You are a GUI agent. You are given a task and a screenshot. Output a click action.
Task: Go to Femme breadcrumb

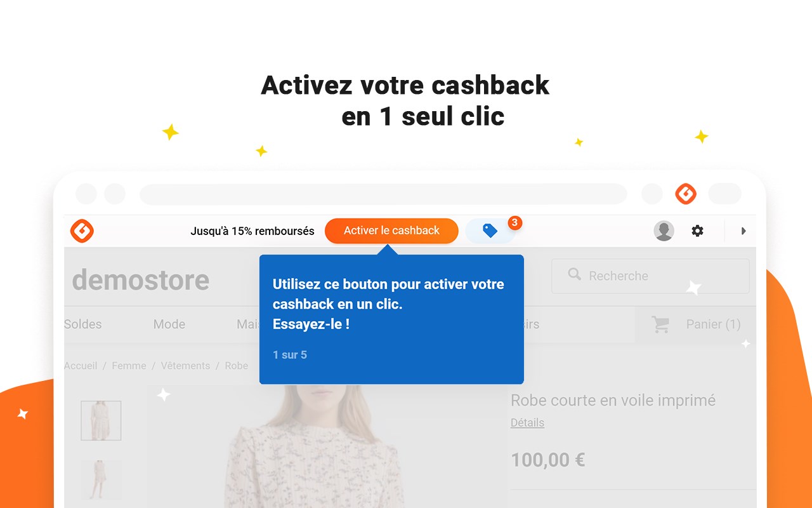(129, 366)
